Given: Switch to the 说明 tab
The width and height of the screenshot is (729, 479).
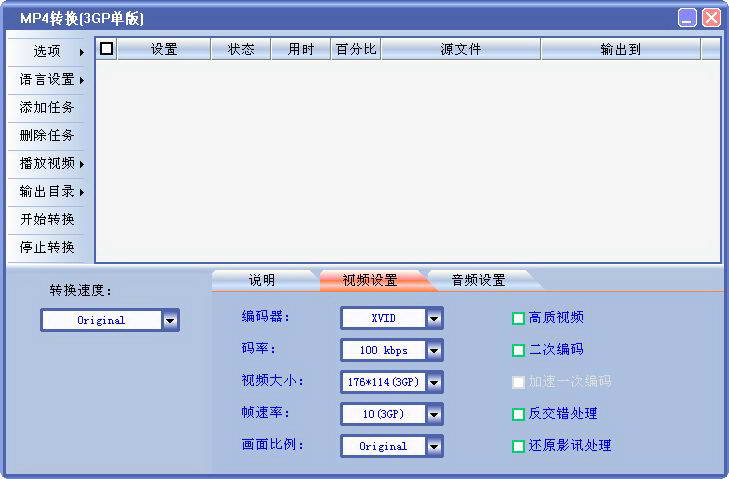Looking at the screenshot, I should click(262, 280).
